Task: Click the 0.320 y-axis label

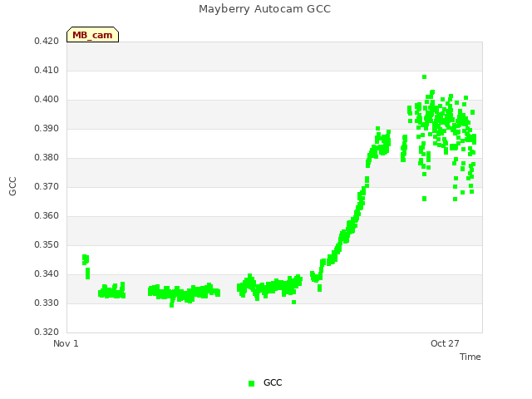Action: coord(47,332)
